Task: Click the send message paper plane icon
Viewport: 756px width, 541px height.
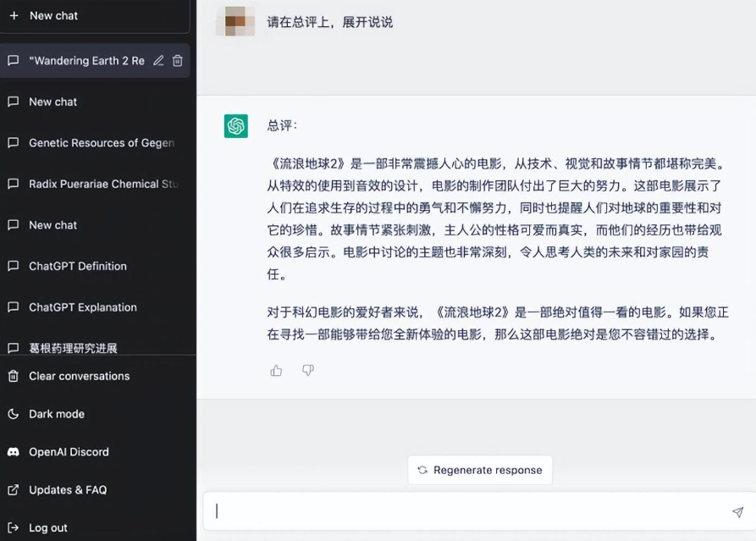Action: [x=737, y=512]
